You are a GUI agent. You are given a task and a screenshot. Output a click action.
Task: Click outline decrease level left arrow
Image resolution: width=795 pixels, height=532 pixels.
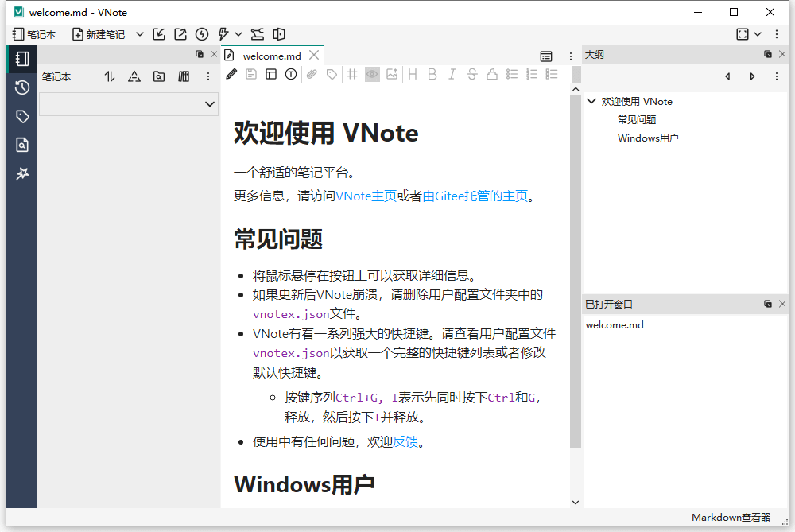coord(727,76)
